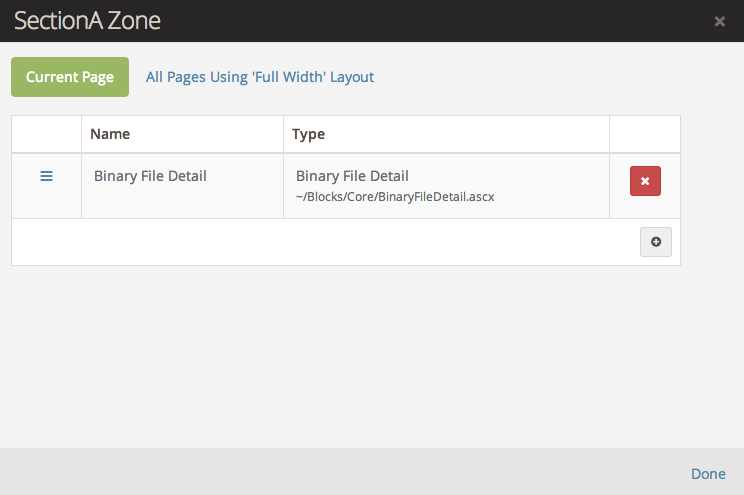This screenshot has width=744, height=495.
Task: Switch to the Current Page tab
Action: pos(70,77)
